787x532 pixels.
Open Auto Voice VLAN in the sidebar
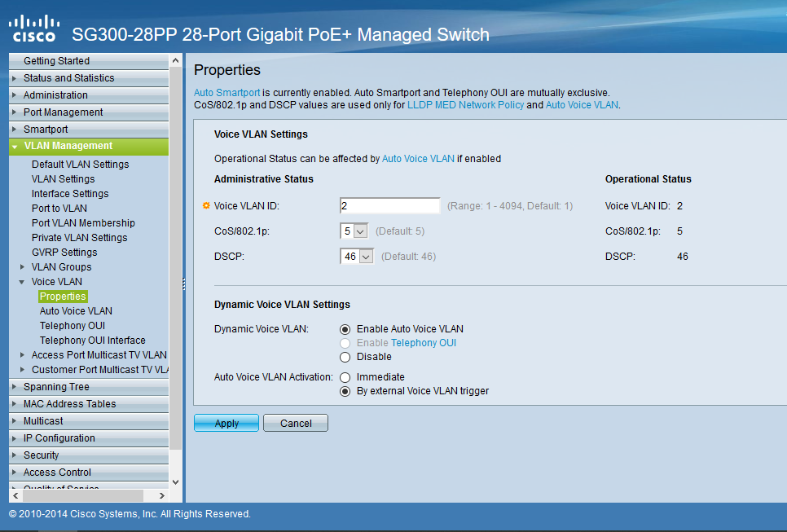[x=77, y=311]
